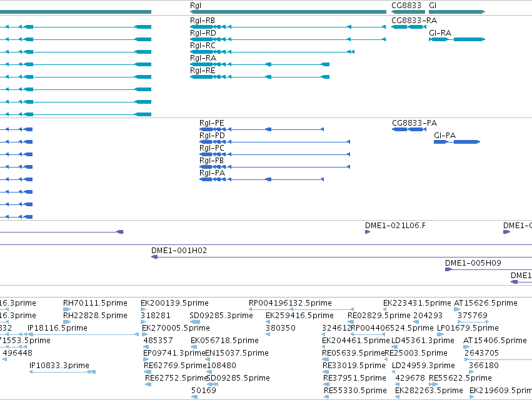Open the Rgl-RB transcript
This screenshot has width=532, height=400.
coord(288,27)
